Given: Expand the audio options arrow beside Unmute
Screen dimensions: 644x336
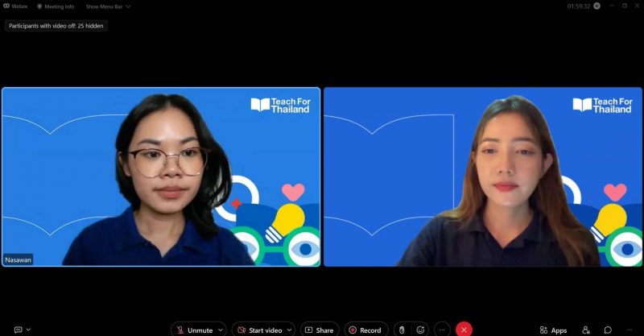Looking at the screenshot, I should click(x=221, y=330).
